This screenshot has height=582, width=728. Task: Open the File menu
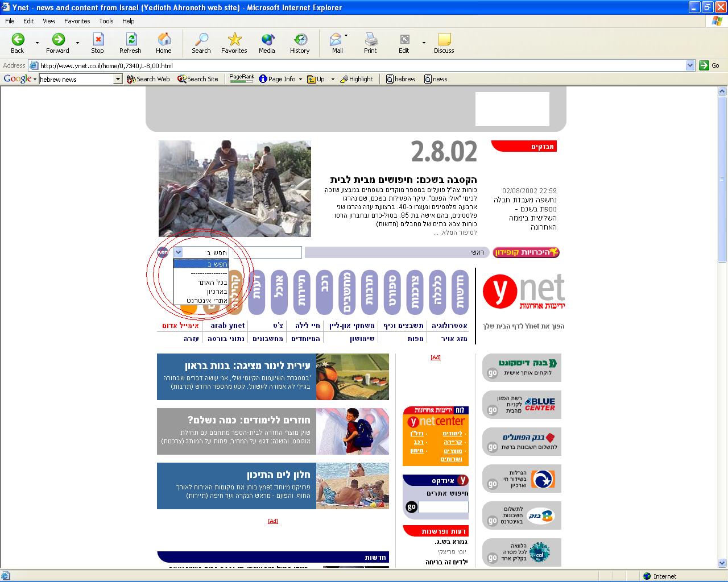coord(10,21)
